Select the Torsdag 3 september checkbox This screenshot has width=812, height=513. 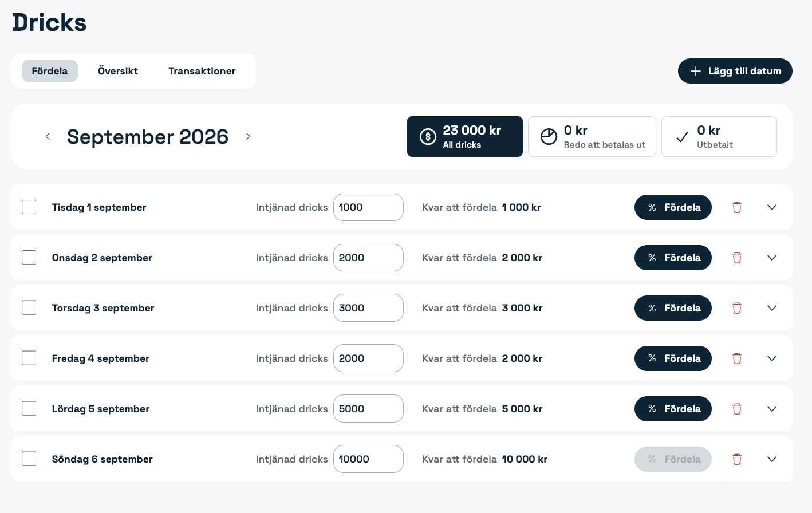29,307
